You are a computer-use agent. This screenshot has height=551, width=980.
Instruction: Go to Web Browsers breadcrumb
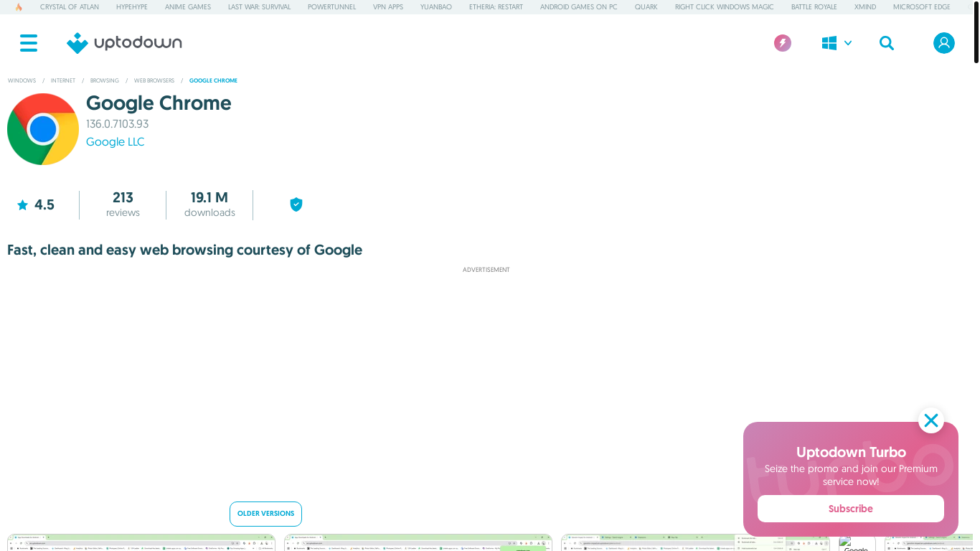click(x=154, y=81)
